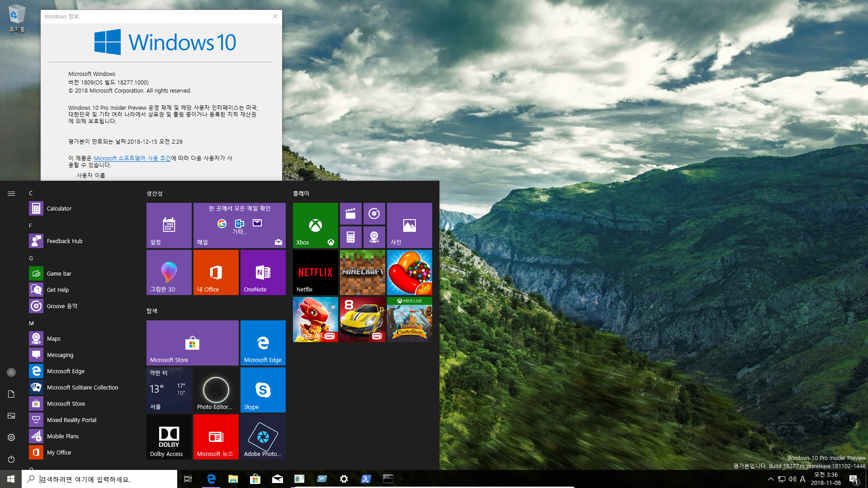Select the 플레이 tile group header
The height and width of the screenshot is (488, 868).
(301, 193)
